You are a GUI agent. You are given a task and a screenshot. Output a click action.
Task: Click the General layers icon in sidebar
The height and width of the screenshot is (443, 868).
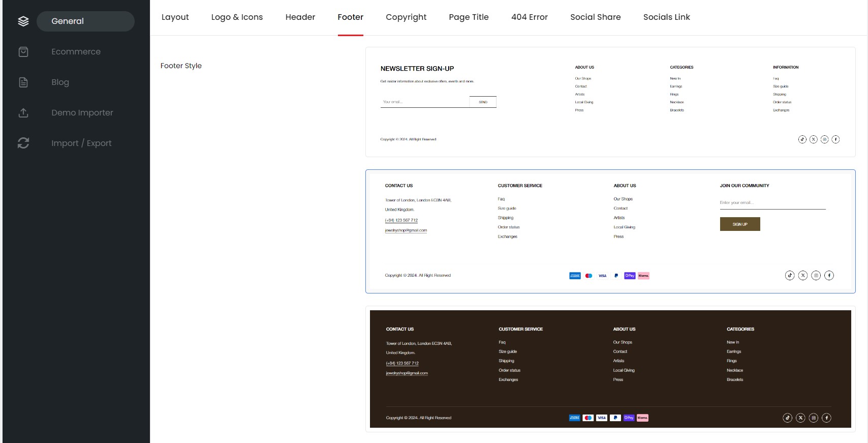[23, 21]
